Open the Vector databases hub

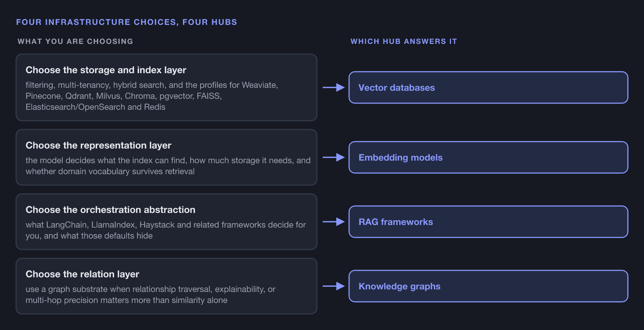tap(488, 87)
